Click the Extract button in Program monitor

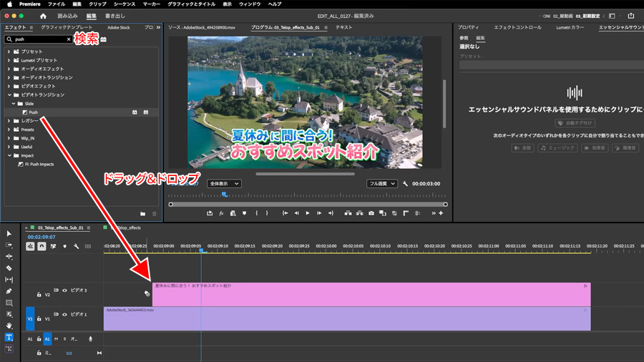click(359, 213)
